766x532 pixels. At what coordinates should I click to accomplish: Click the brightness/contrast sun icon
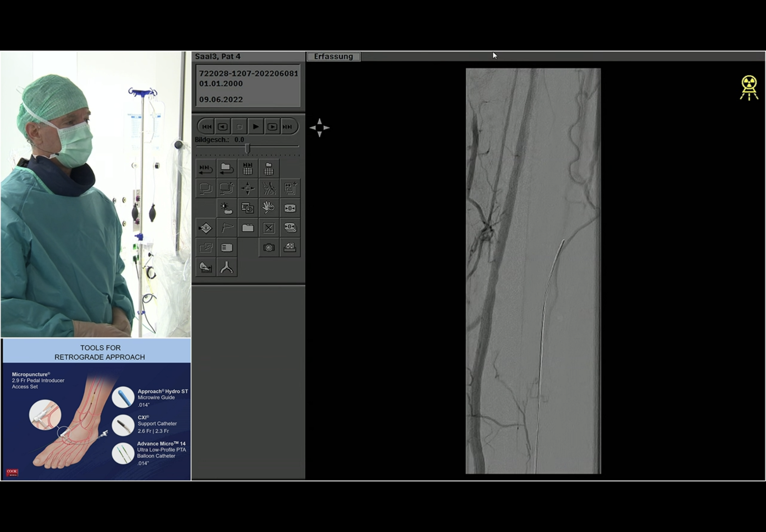(227, 208)
